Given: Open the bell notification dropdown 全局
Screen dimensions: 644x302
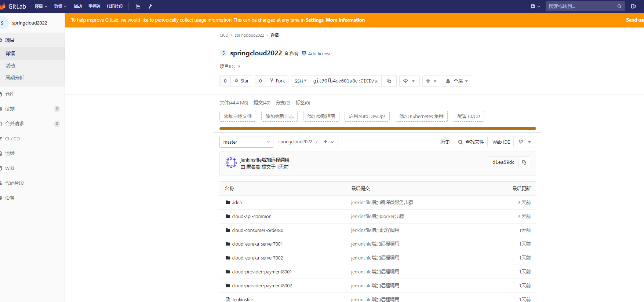Looking at the screenshot, I should (456, 81).
